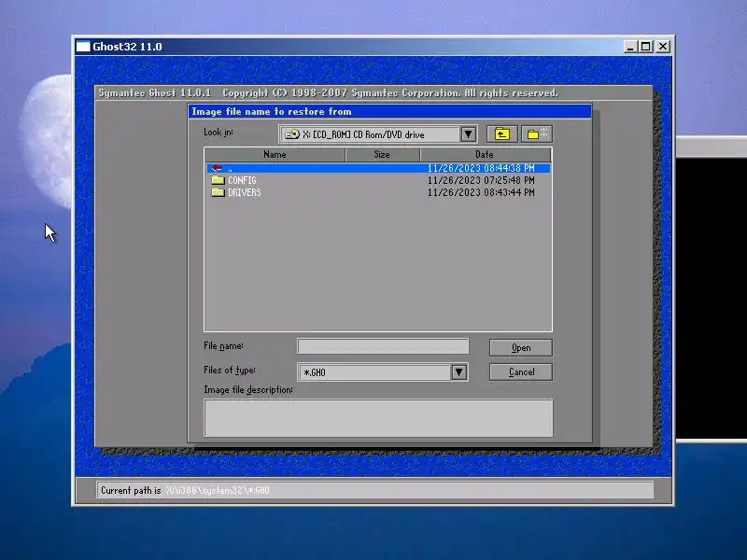747x560 pixels.
Task: Click date 11/26/2023 08:44:38 PM
Action: [481, 168]
